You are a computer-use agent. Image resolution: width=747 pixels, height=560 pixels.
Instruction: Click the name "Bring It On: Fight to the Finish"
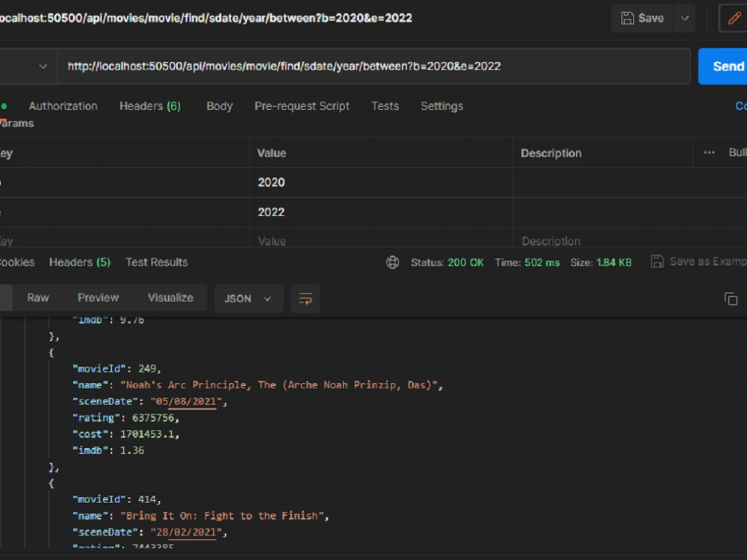pyautogui.click(x=223, y=516)
